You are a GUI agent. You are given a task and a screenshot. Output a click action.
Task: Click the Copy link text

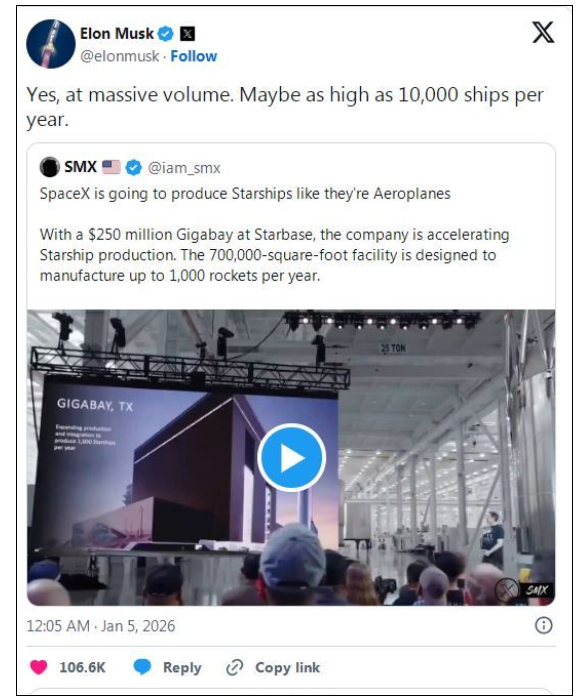[x=288, y=667]
